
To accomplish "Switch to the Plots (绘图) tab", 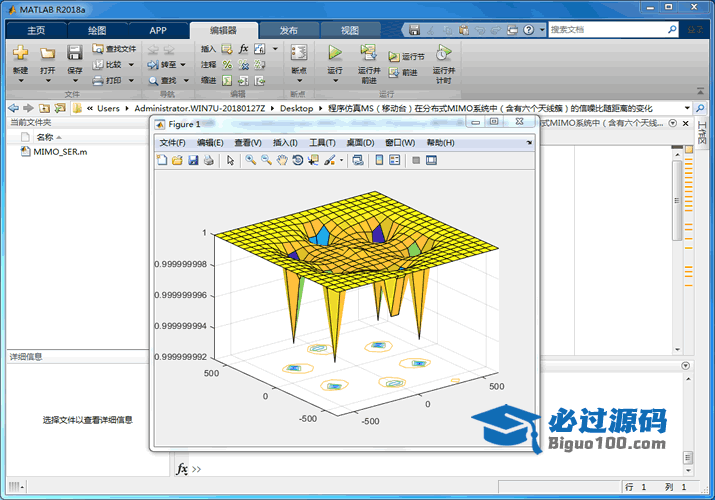I will 97,31.
